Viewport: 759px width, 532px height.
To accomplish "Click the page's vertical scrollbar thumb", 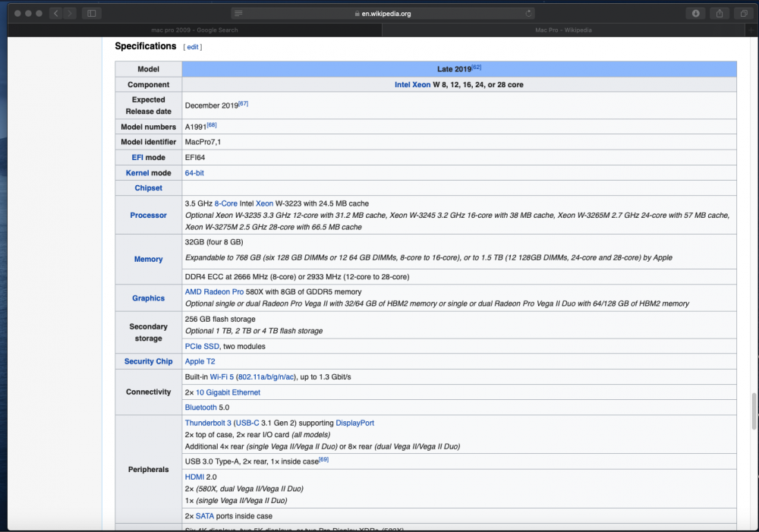I will pyautogui.click(x=754, y=411).
